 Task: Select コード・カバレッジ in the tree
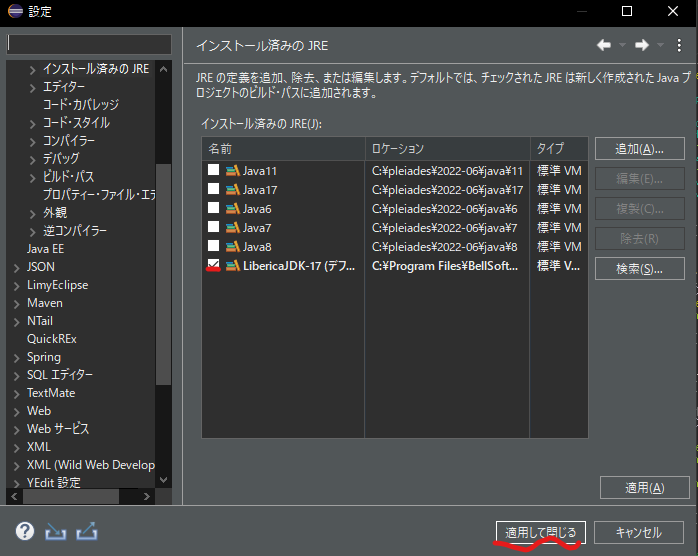tap(81, 105)
